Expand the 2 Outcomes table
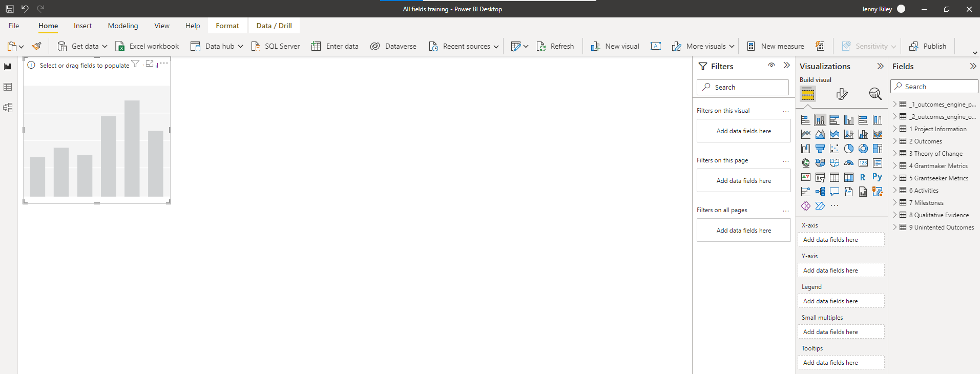The image size is (980, 374). click(x=895, y=141)
